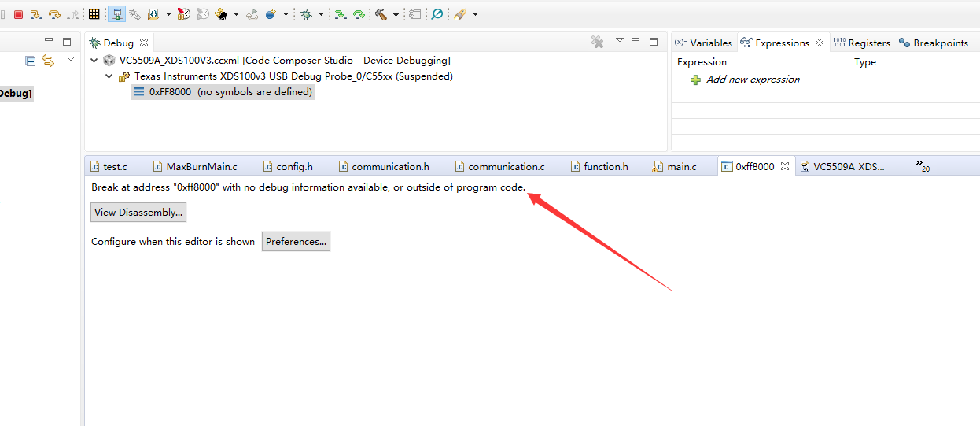Image resolution: width=980 pixels, height=426 pixels.
Task: Click the Step Over toolbar icon
Action: click(x=54, y=14)
